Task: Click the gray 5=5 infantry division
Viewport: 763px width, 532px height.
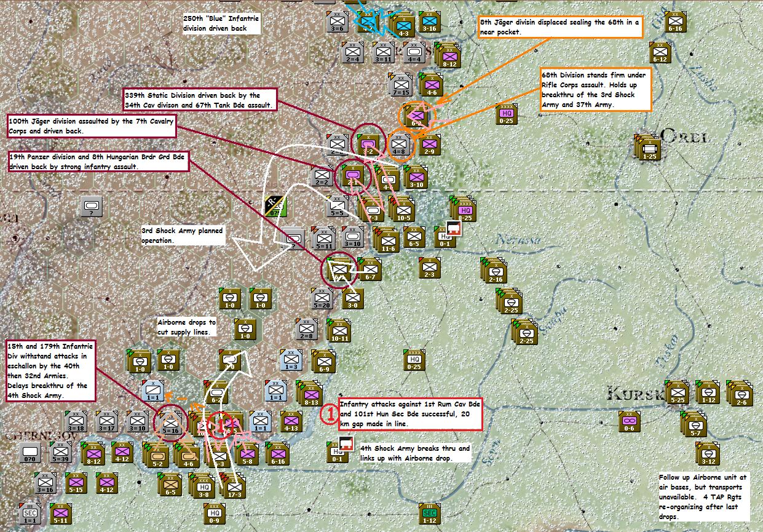Action: [338, 207]
